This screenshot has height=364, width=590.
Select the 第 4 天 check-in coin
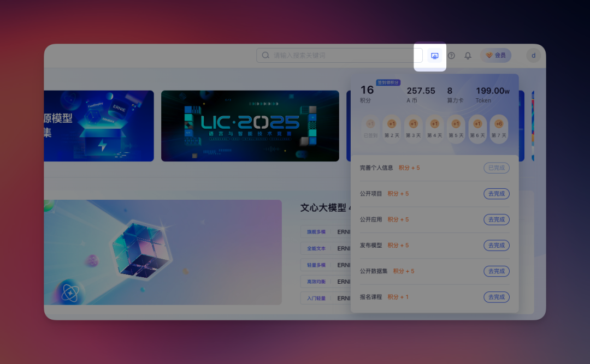click(x=435, y=129)
